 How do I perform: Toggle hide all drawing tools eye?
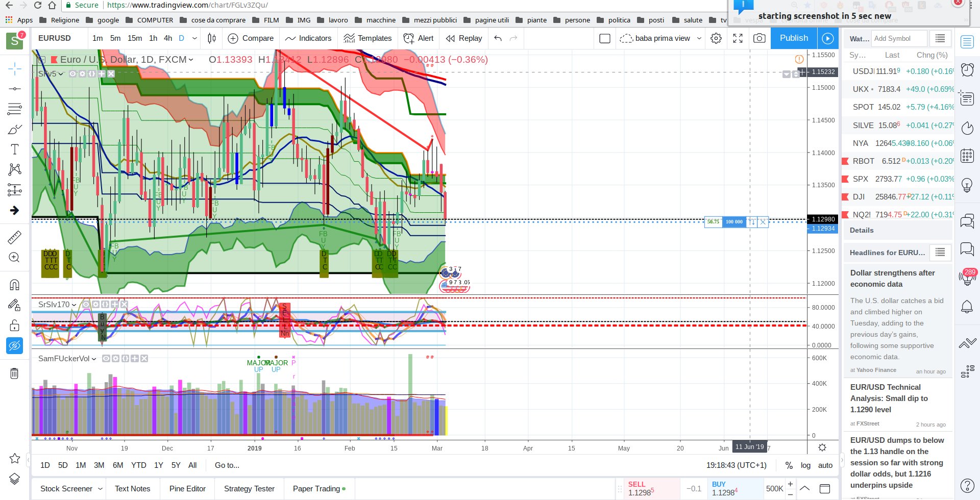14,346
